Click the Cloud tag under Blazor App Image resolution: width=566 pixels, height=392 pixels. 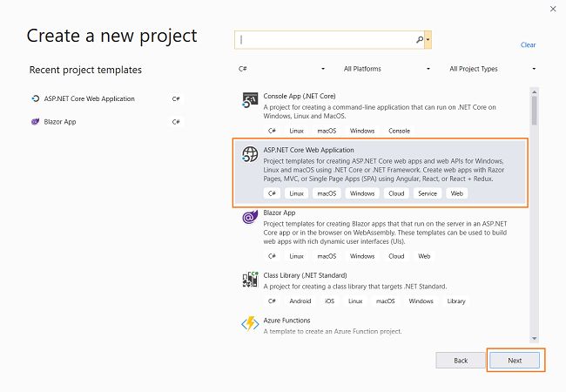pos(396,256)
